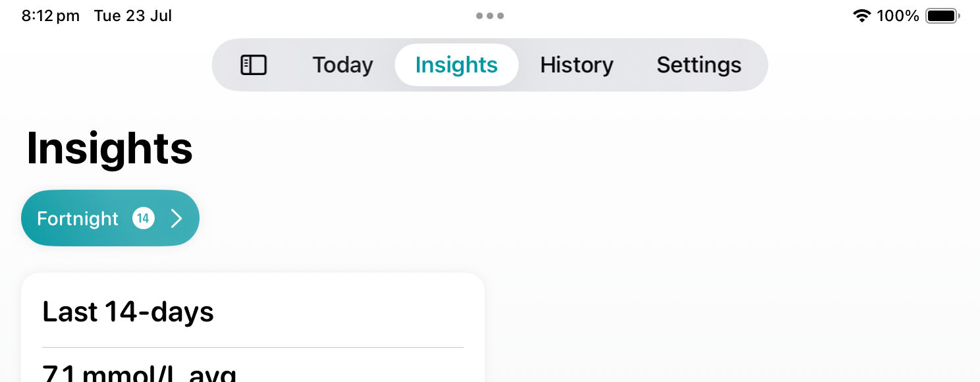This screenshot has height=382, width=980.
Task: Click the blank right side of Last 14-days card
Action: [x=349, y=312]
